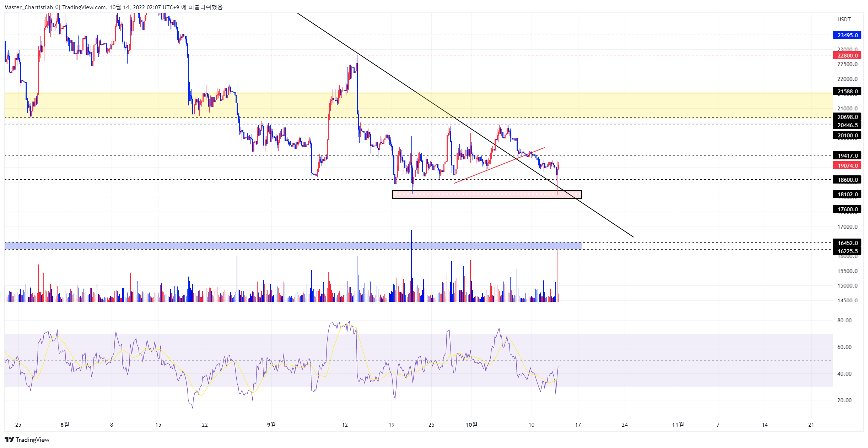Click the 60.00 RSI scale value
868x448 pixels.
click(844, 347)
